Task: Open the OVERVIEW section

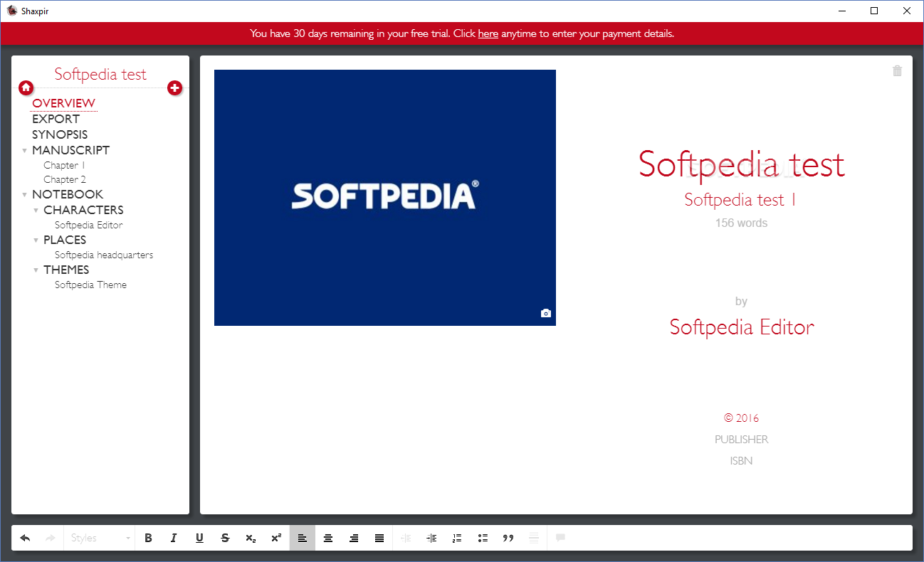Action: (x=63, y=104)
